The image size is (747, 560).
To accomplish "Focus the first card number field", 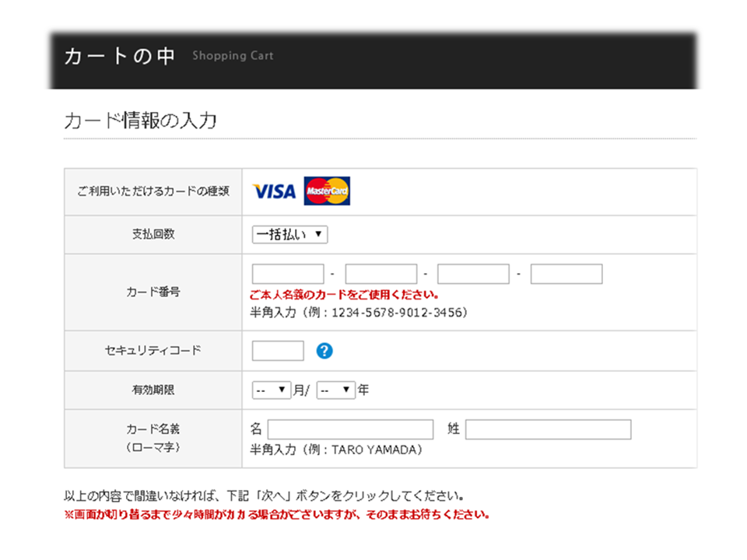I will click(x=288, y=274).
